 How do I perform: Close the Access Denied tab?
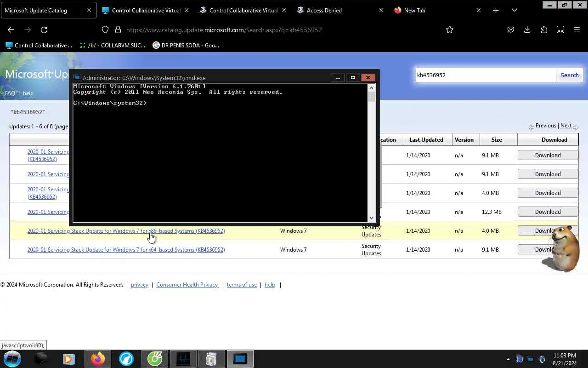[x=381, y=10]
